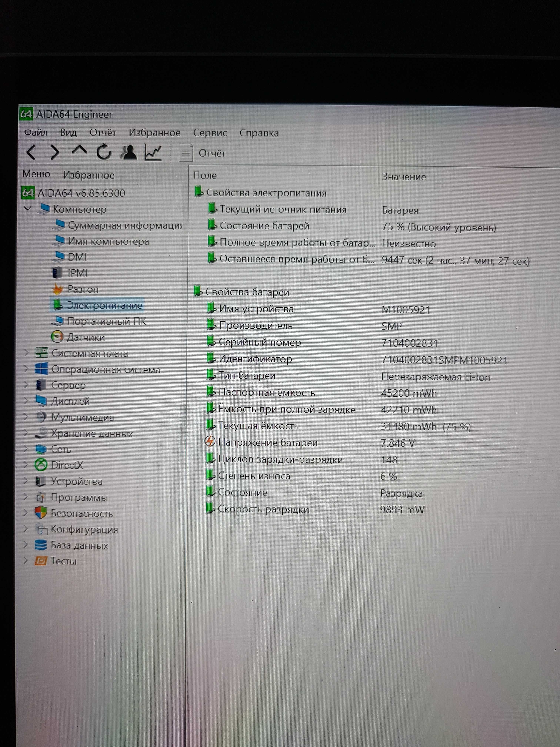Image resolution: width=560 pixels, height=747 pixels.
Task: Expand the Хранение данных node
Action: click(26, 433)
